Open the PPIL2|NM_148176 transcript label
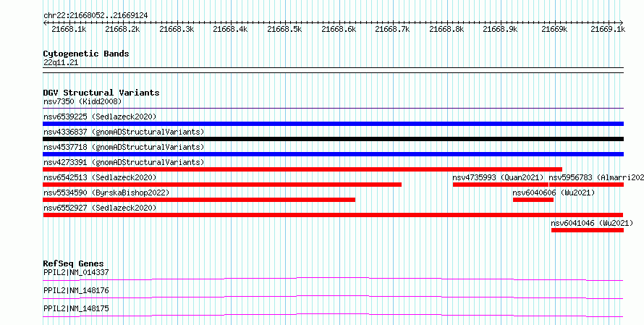The image size is (644, 325). 76,290
